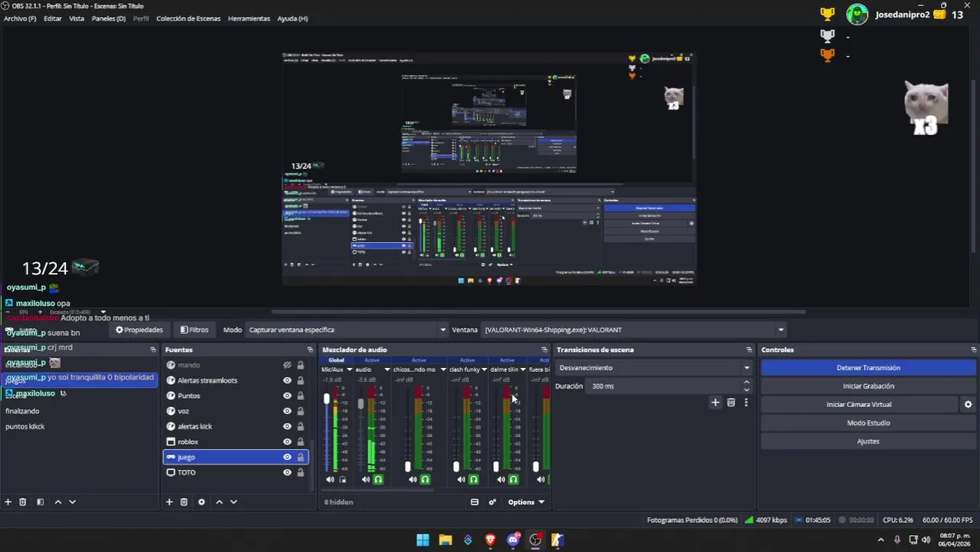980x552 pixels.
Task: Open the source Filtros button
Action: [x=194, y=330]
